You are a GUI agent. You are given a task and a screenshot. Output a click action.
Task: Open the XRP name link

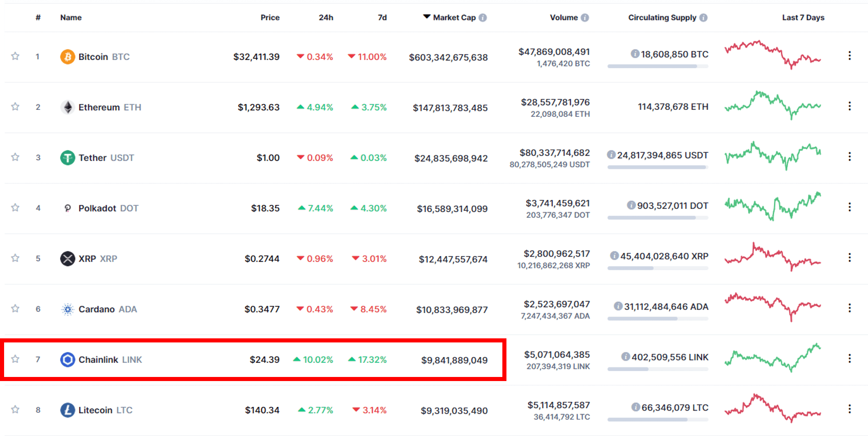98,258
